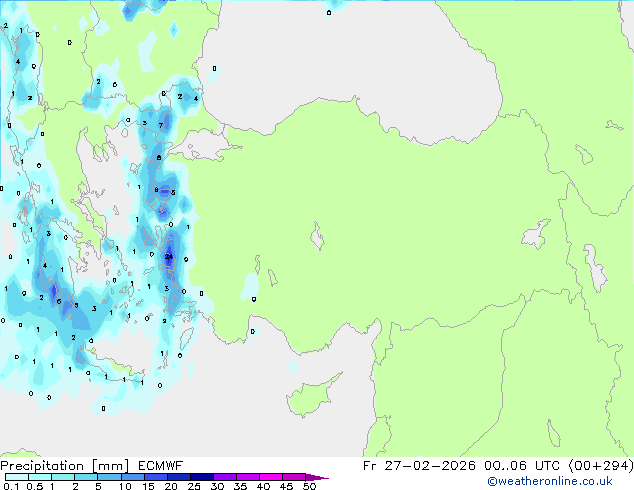The height and width of the screenshot is (490, 634).
Task: Click the '45' legend scale label
Action: 286,486
